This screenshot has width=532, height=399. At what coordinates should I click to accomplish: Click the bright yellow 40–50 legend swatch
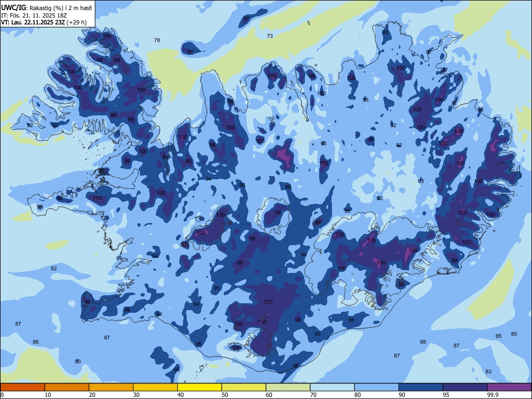point(199,387)
